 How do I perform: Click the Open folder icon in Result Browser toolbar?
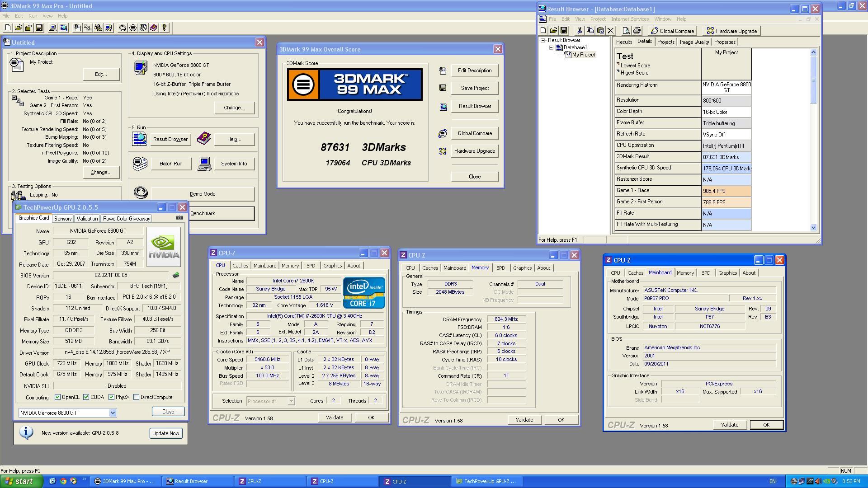click(553, 31)
